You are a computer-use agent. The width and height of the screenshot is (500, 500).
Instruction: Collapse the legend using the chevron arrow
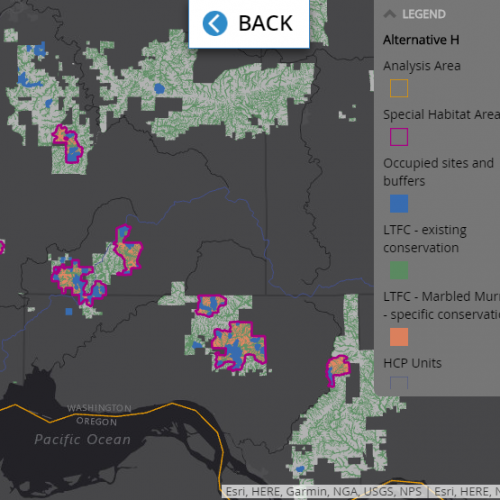pos(390,14)
